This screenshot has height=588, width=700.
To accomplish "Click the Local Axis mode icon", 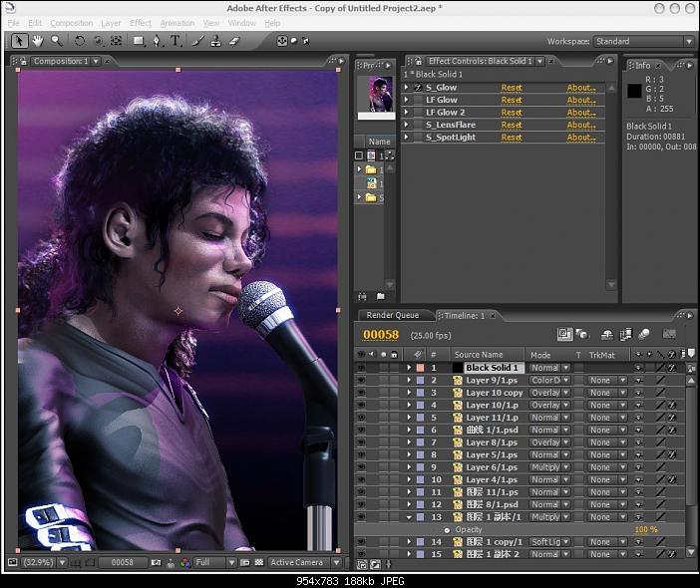I will pos(282,41).
